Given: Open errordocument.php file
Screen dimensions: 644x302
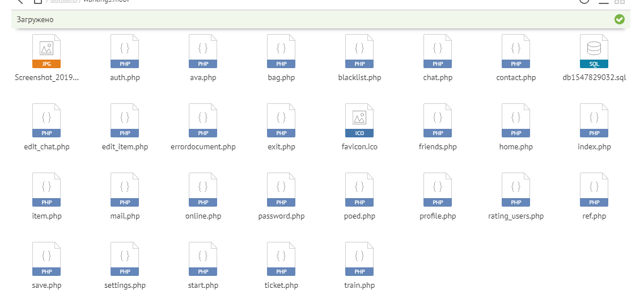Looking at the screenshot, I should point(203,121).
